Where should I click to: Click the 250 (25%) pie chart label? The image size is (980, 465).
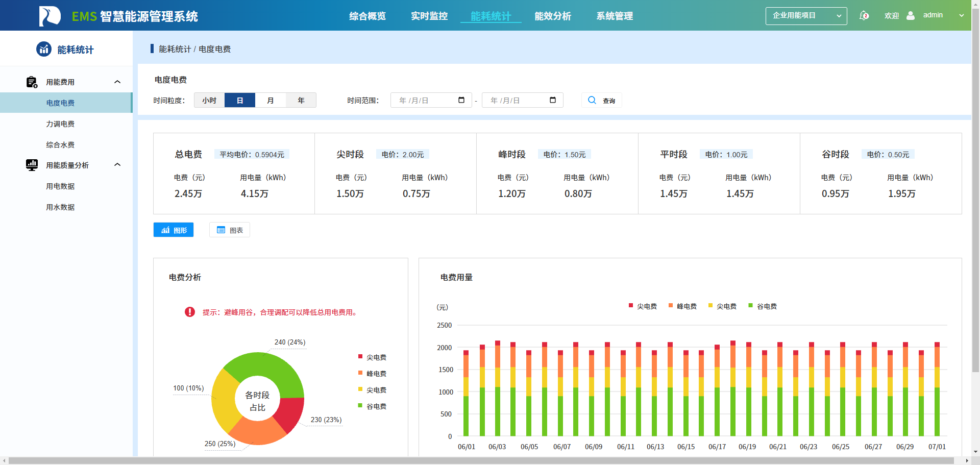[220, 444]
